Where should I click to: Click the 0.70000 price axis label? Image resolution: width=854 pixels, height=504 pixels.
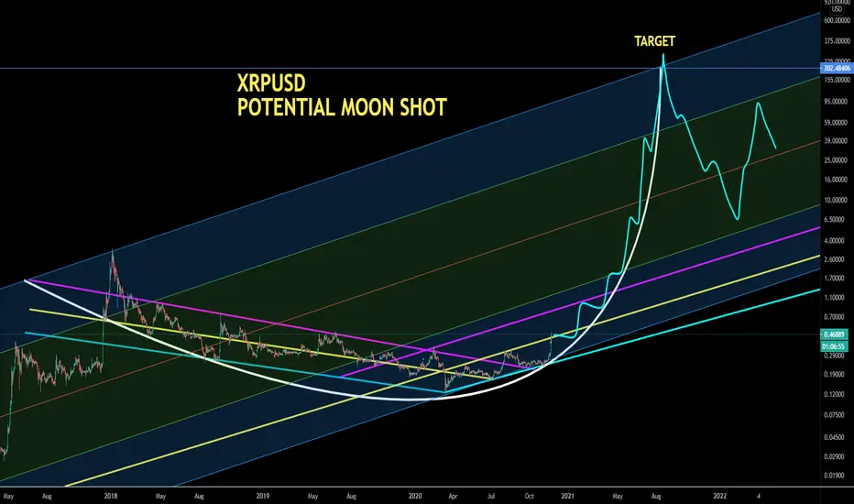click(x=837, y=316)
